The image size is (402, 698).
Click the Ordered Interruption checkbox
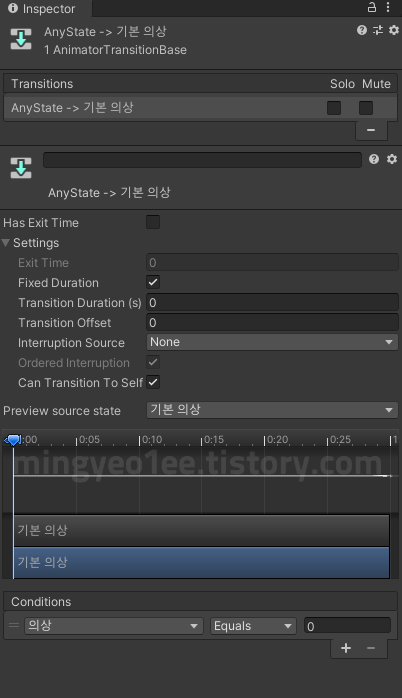[x=153, y=362]
